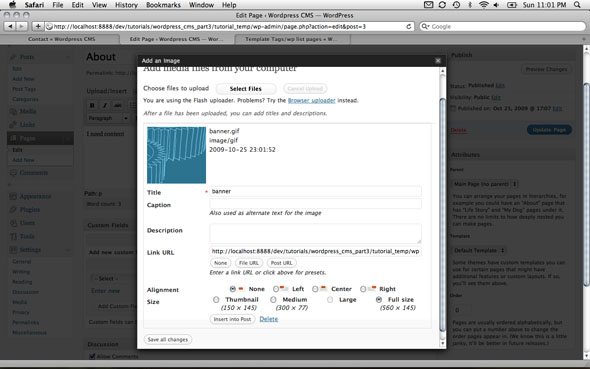
Task: Open Appearance in admin sidebar
Action: [35, 196]
